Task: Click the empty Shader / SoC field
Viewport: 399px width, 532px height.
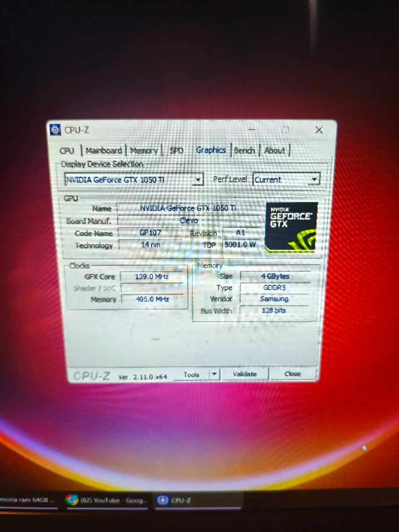Action: coord(152,288)
